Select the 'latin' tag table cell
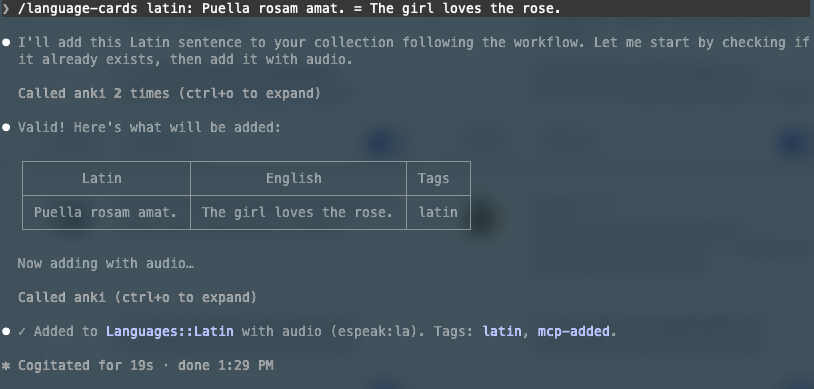 click(x=438, y=212)
